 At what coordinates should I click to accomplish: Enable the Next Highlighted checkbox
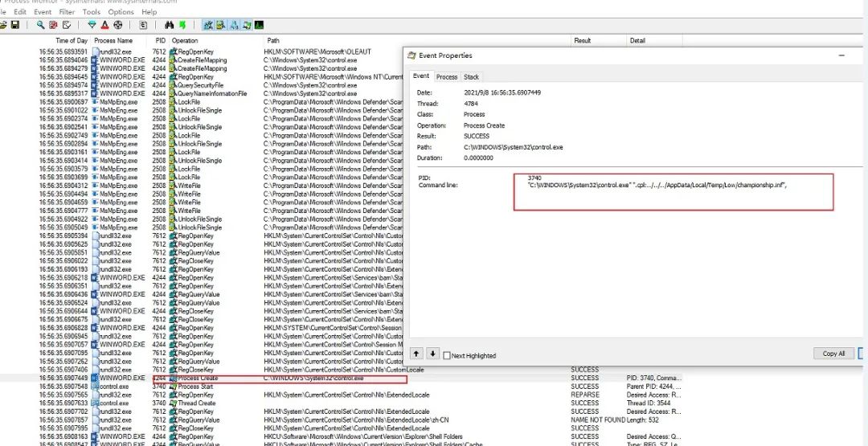click(x=447, y=356)
